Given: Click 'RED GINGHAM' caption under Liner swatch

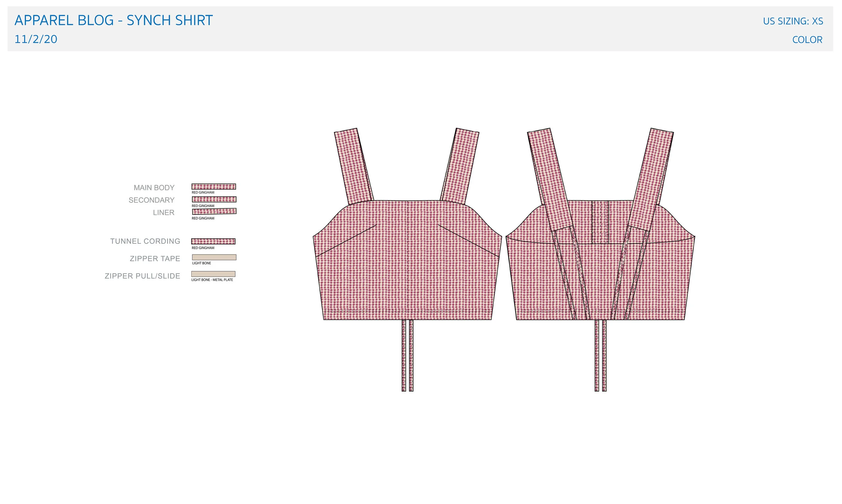Looking at the screenshot, I should (203, 219).
